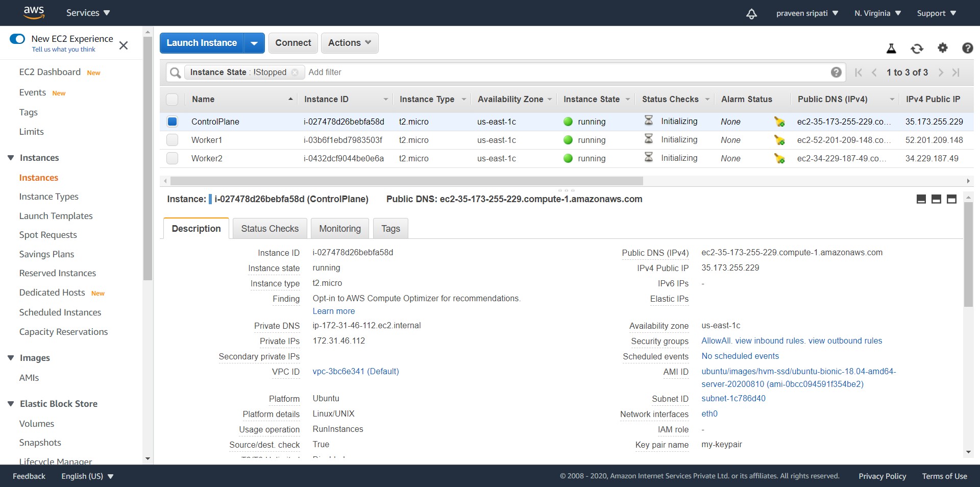Expand the Launch Instance split-button arrow
The width and height of the screenshot is (980, 487).
click(254, 43)
